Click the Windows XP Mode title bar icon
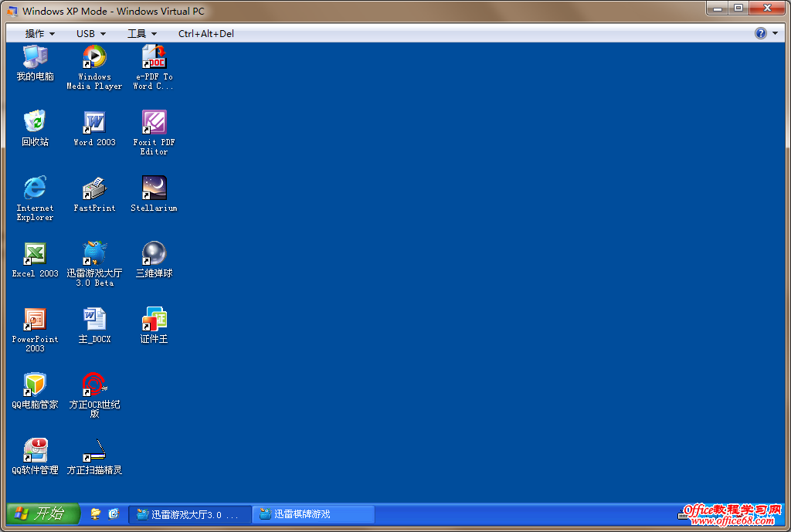The width and height of the screenshot is (791, 532). (12, 11)
